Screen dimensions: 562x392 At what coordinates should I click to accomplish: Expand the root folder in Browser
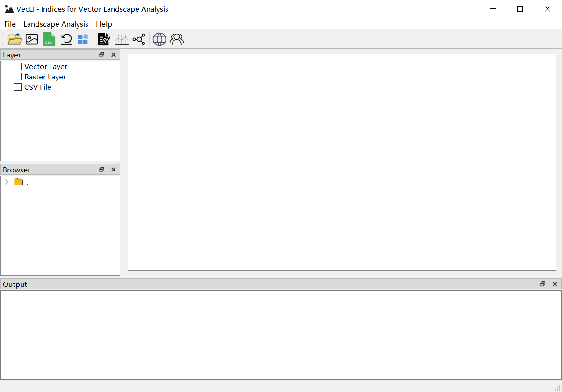click(x=7, y=182)
